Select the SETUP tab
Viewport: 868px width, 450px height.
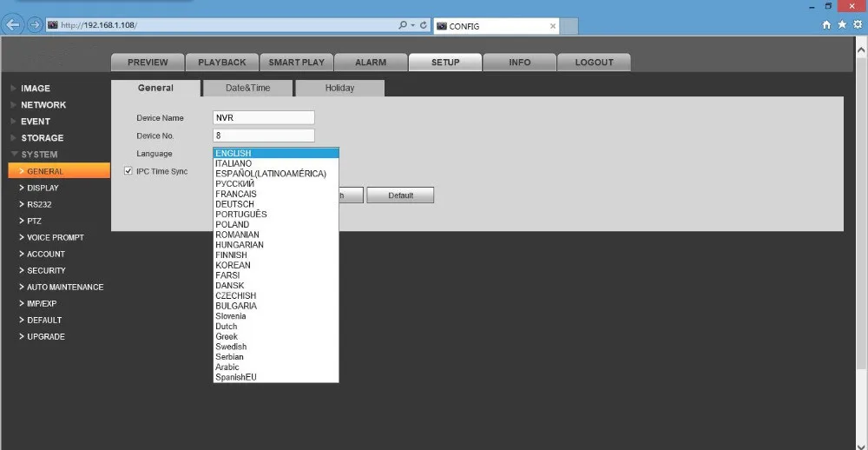pos(445,63)
